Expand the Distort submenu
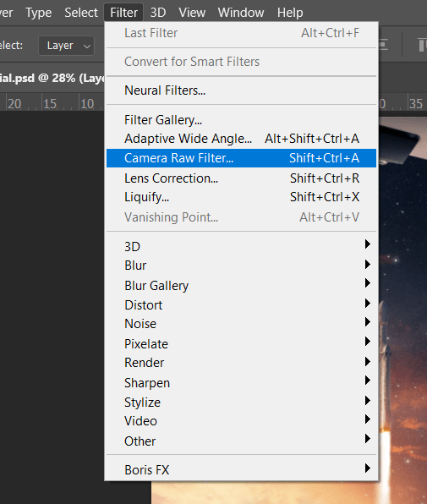Image resolution: width=427 pixels, height=504 pixels. coord(241,304)
